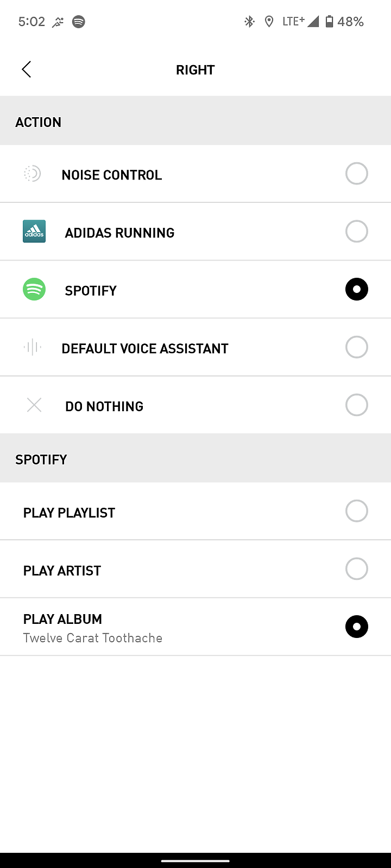Open the Play Playlist menu entry
The image size is (391, 868).
tap(195, 511)
